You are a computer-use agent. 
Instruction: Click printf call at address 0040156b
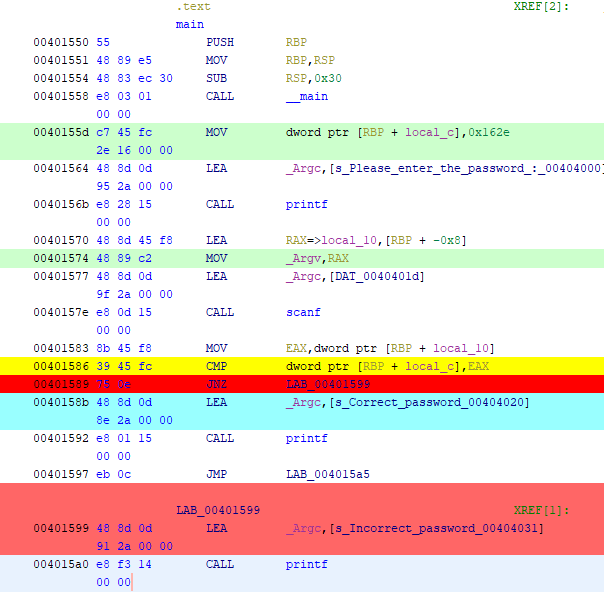[306, 204]
